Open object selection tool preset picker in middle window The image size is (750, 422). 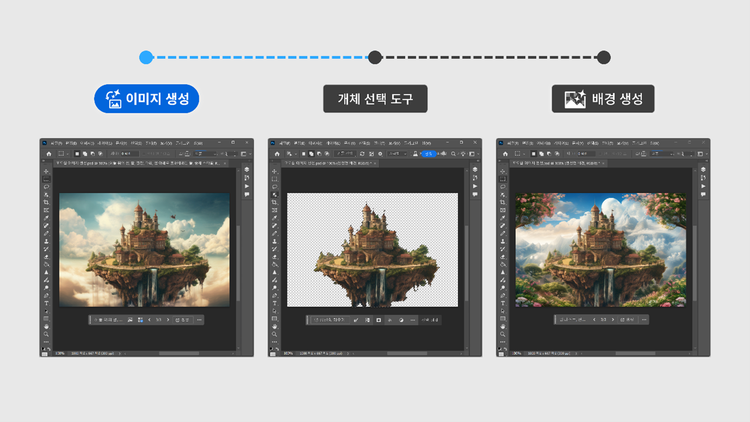point(291,154)
